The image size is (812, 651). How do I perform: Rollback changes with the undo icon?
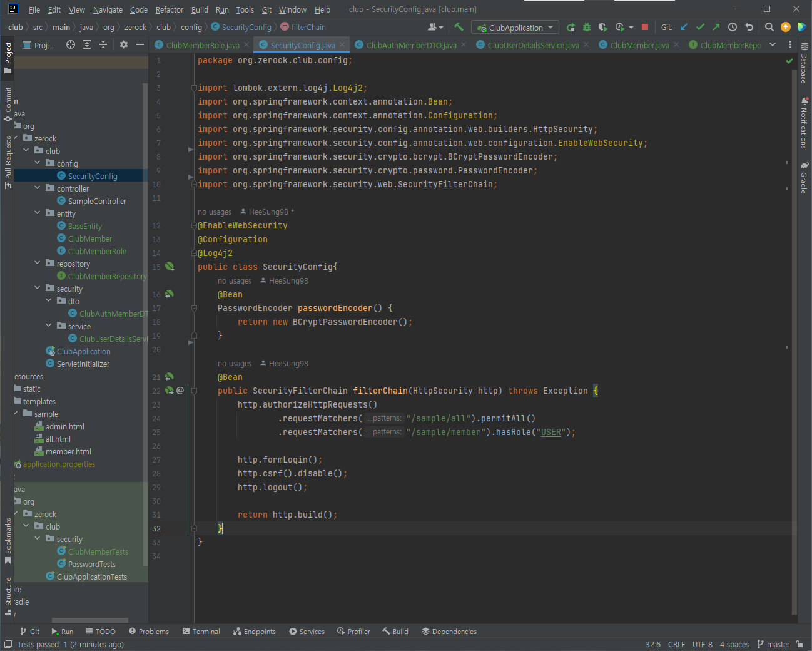point(749,27)
